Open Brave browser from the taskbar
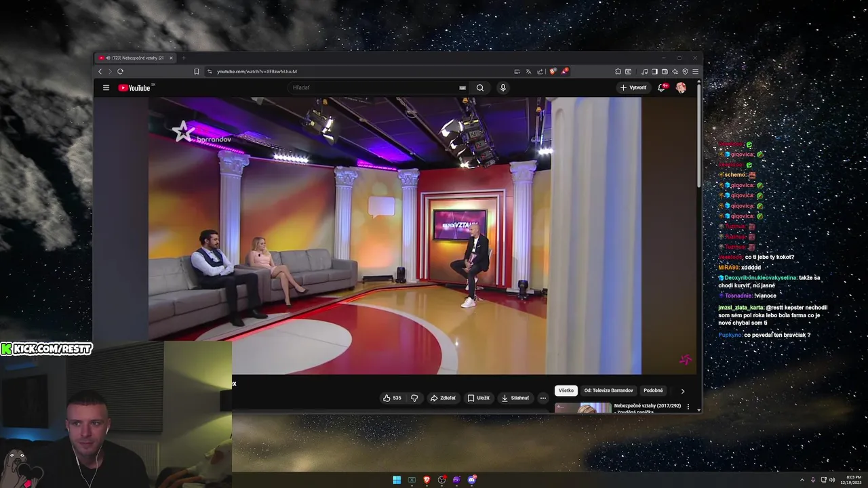868x488 pixels. [x=427, y=480]
